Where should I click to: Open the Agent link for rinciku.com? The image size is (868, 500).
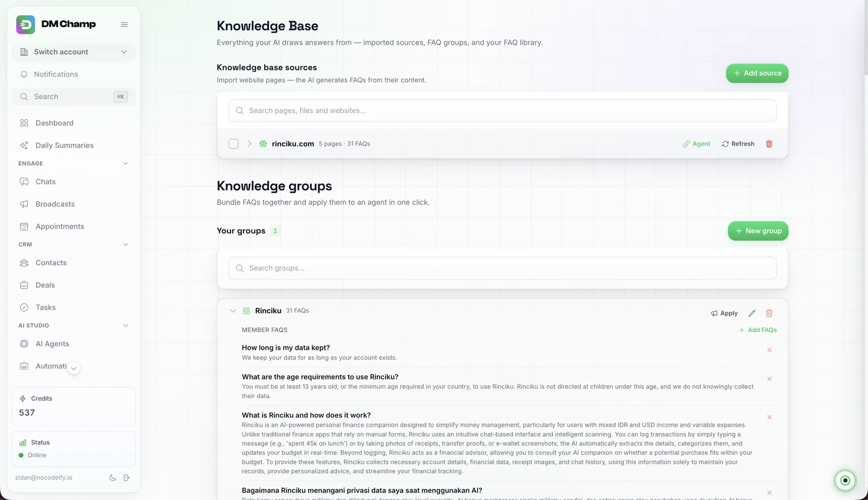coord(697,144)
